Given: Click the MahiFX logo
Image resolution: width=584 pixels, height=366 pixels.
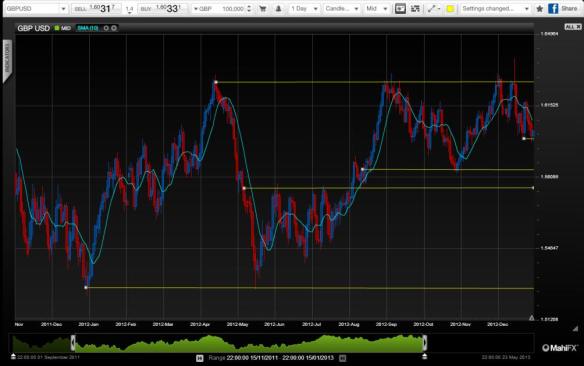Looking at the screenshot, I should [x=560, y=348].
